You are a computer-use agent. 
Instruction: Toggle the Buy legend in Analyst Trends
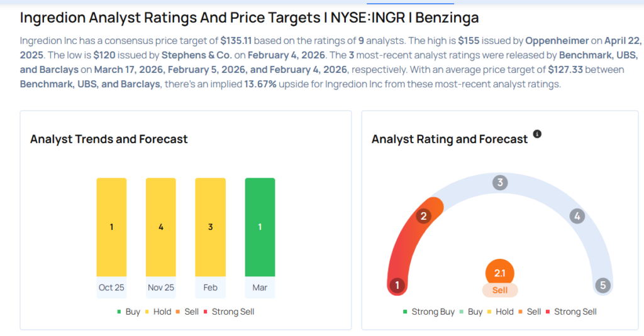(x=128, y=312)
